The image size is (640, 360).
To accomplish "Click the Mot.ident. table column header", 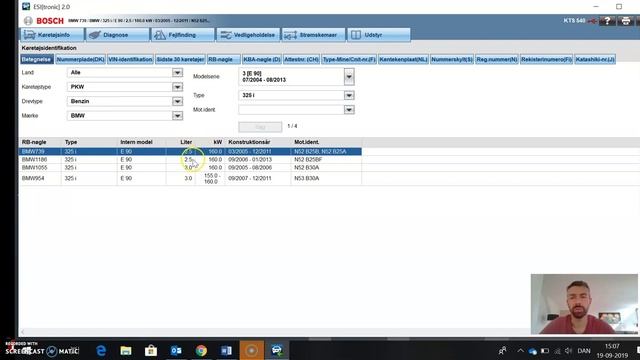I will 307,142.
